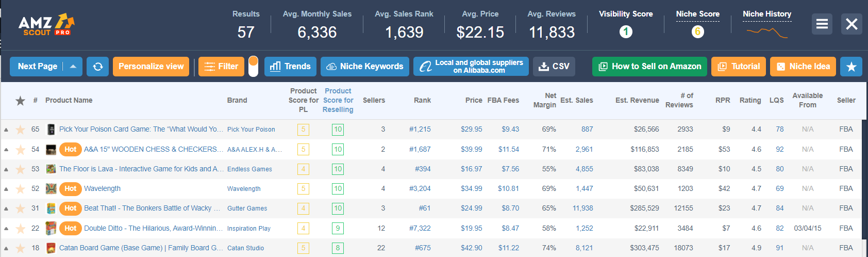Expand row 65 details triangle
The width and height of the screenshot is (868, 257).
6,130
